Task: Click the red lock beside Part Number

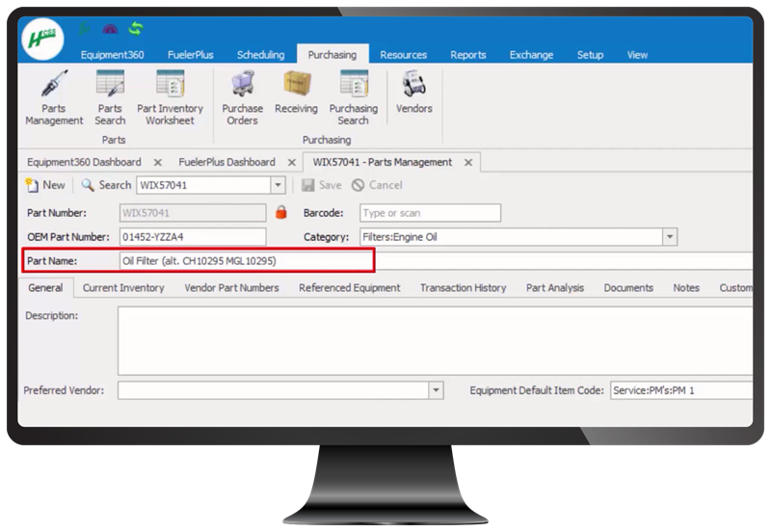Action: 281,212
